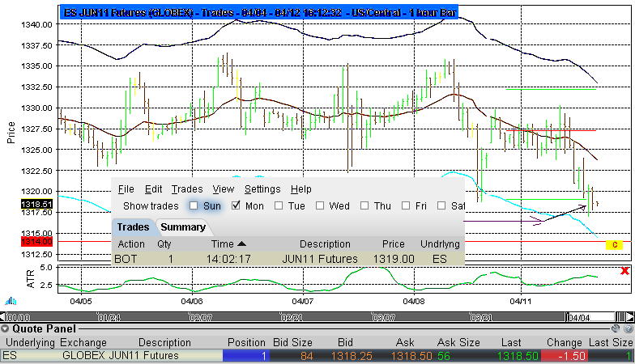Click the sort arrow beside Time header

pyautogui.click(x=241, y=243)
